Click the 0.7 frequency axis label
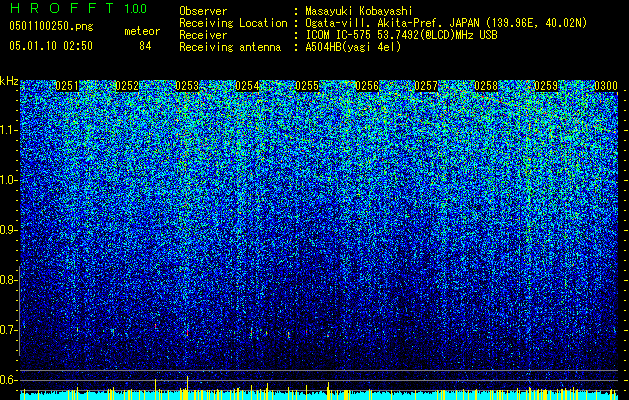 pos(8,330)
